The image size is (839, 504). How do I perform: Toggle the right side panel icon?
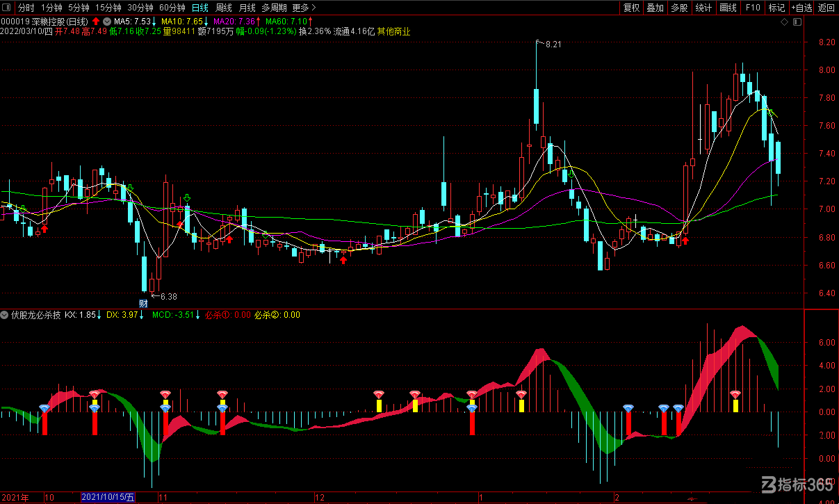coord(797,22)
